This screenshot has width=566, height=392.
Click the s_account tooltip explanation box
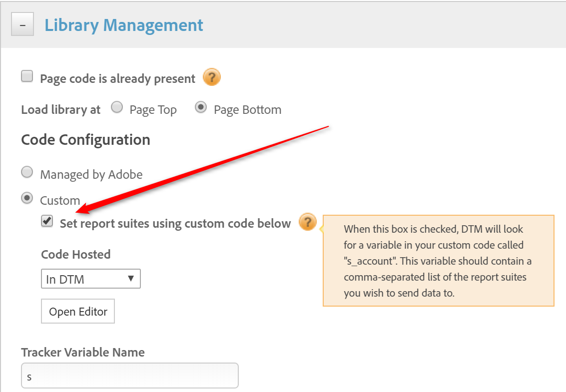(x=438, y=261)
